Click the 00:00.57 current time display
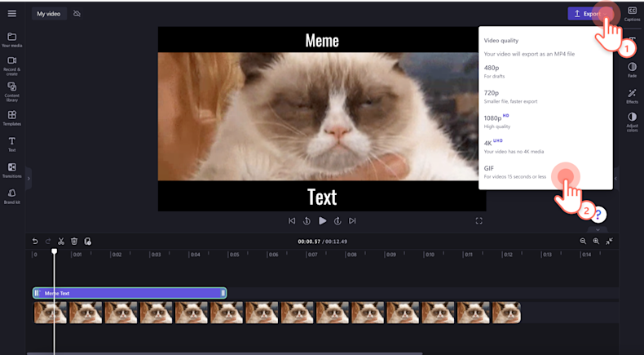 (x=309, y=242)
